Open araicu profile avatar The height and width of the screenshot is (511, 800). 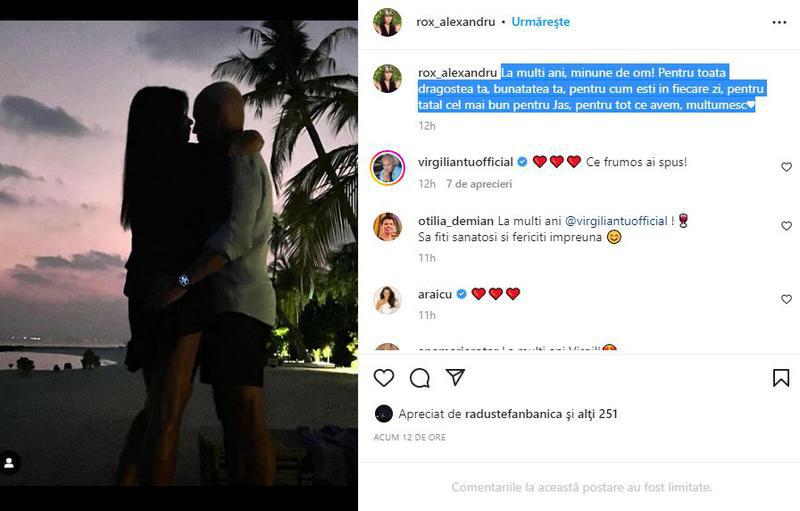pos(387,300)
